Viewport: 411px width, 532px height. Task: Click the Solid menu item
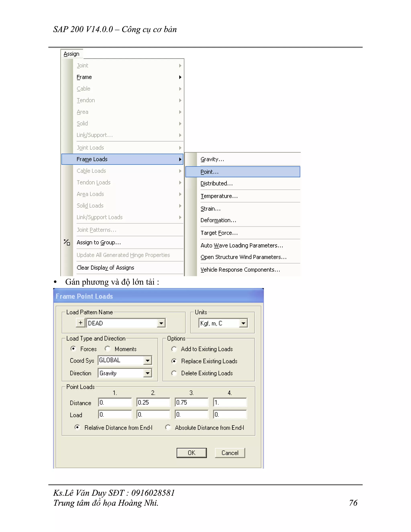click(x=122, y=123)
